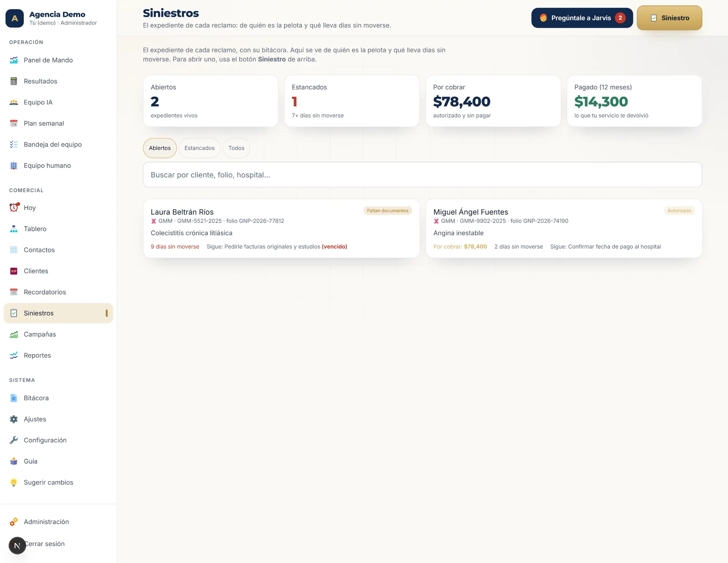The height and width of the screenshot is (563, 728).
Task: Open Miguel Ángel Fuentes claim card
Action: 564,229
